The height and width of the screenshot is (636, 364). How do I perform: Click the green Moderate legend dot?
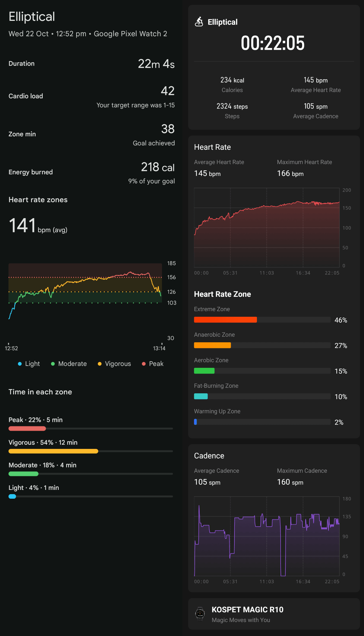point(53,364)
